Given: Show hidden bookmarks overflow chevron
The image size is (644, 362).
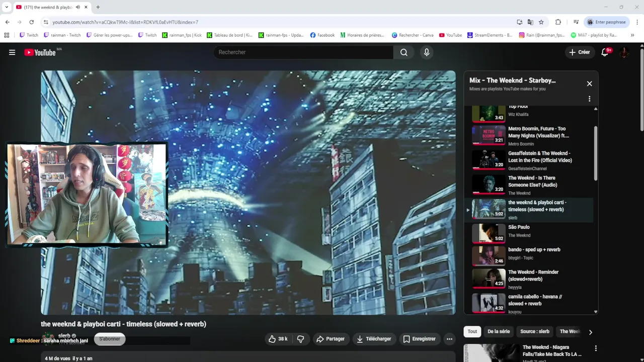Looking at the screenshot, I should (632, 35).
